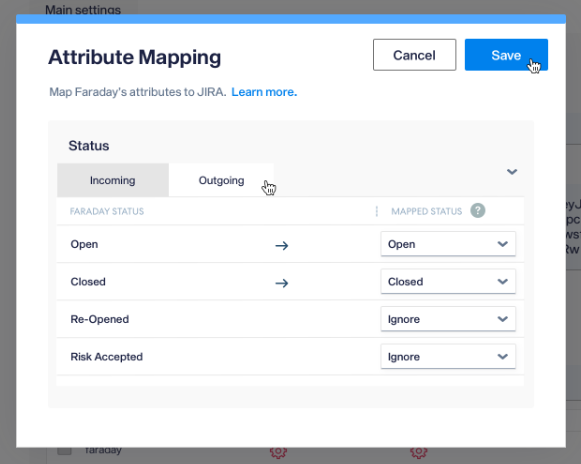Select the Main settings tab in the background
The image size is (581, 464).
[x=83, y=9]
